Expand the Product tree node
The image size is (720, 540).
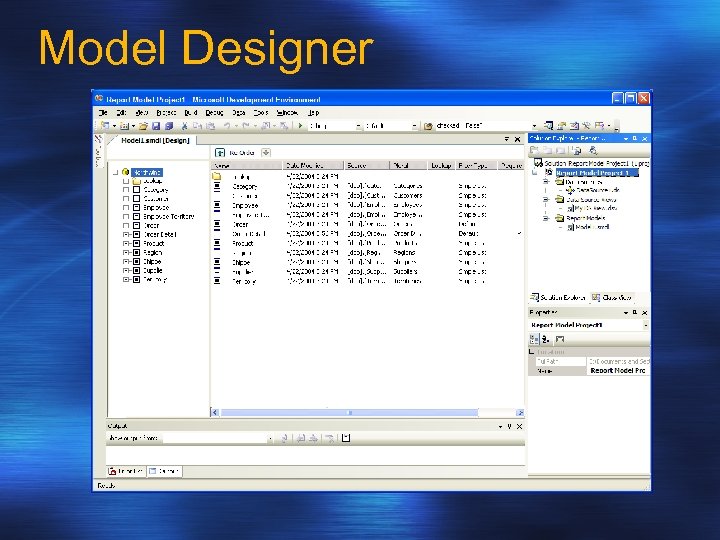[x=126, y=244]
